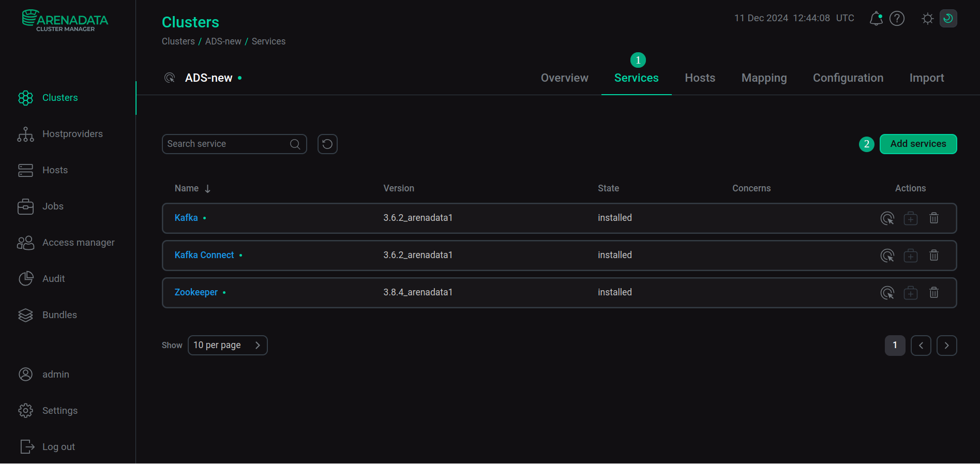Select the Services tab
980x464 pixels.
click(x=636, y=78)
